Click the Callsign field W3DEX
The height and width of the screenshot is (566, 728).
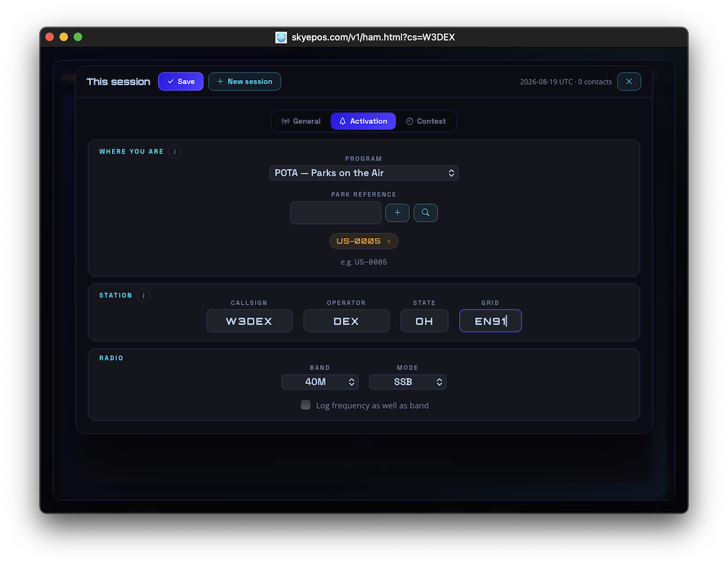pyautogui.click(x=249, y=321)
